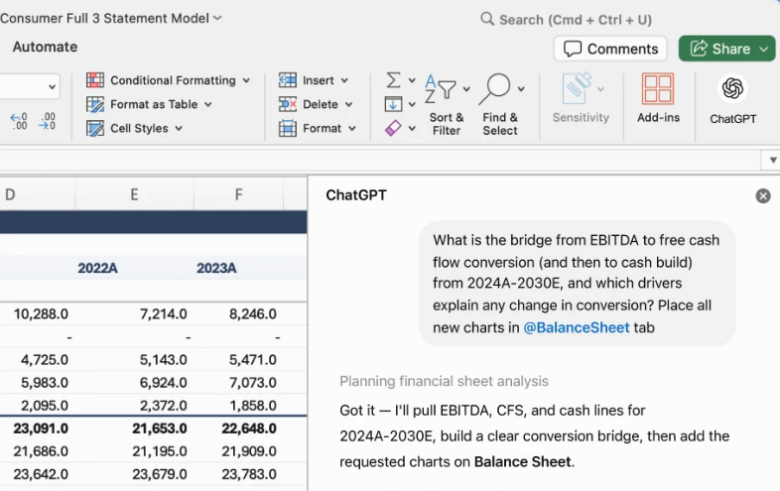Click the Conditional Formatting icon
Screen dimensions: 780x491
coord(95,80)
